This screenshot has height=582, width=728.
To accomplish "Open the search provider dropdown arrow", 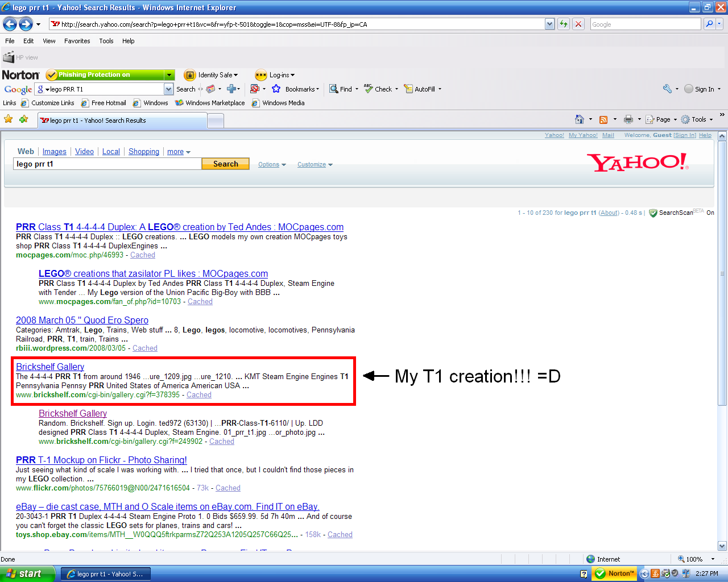I will [x=719, y=24].
